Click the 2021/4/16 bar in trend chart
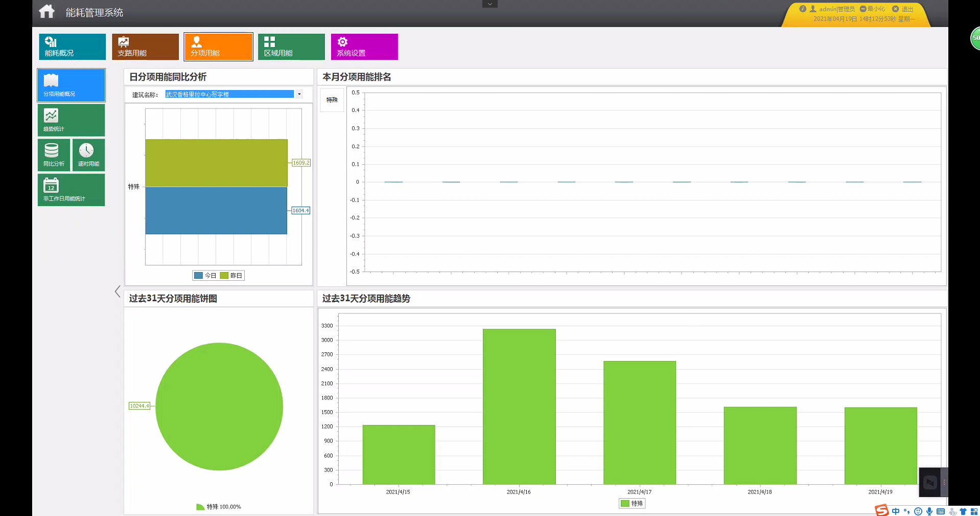The width and height of the screenshot is (980, 516). click(x=519, y=407)
